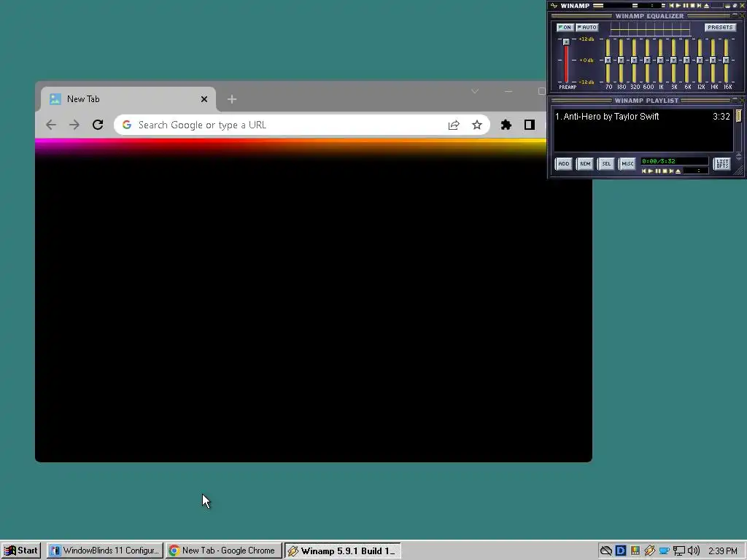Click the network tray icon
This screenshot has height=560, width=747.
point(679,551)
